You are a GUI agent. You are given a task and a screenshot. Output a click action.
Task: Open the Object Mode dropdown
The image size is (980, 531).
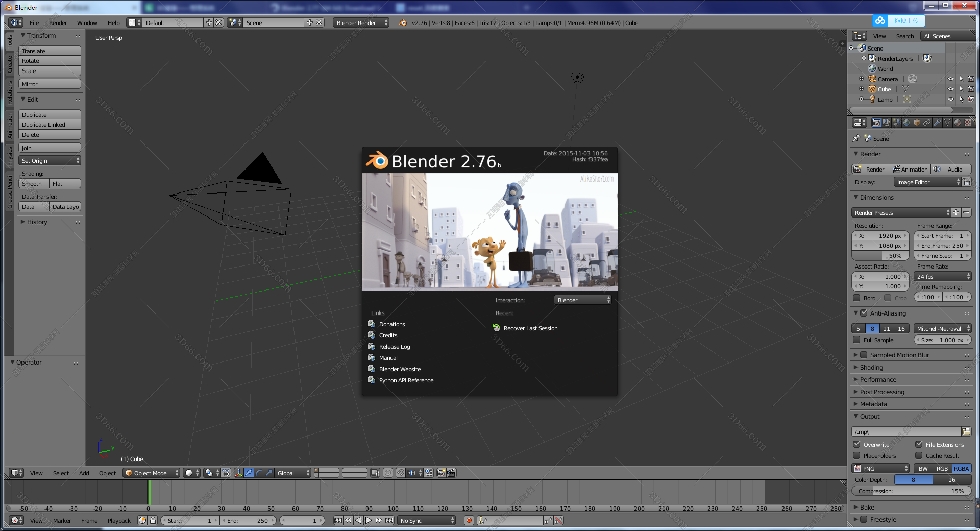pos(151,473)
